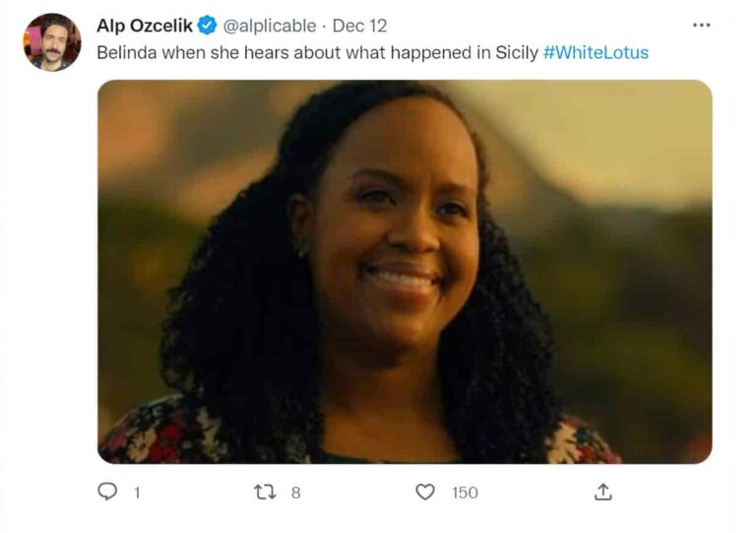Click the blue verified checkmark badge

point(208,26)
